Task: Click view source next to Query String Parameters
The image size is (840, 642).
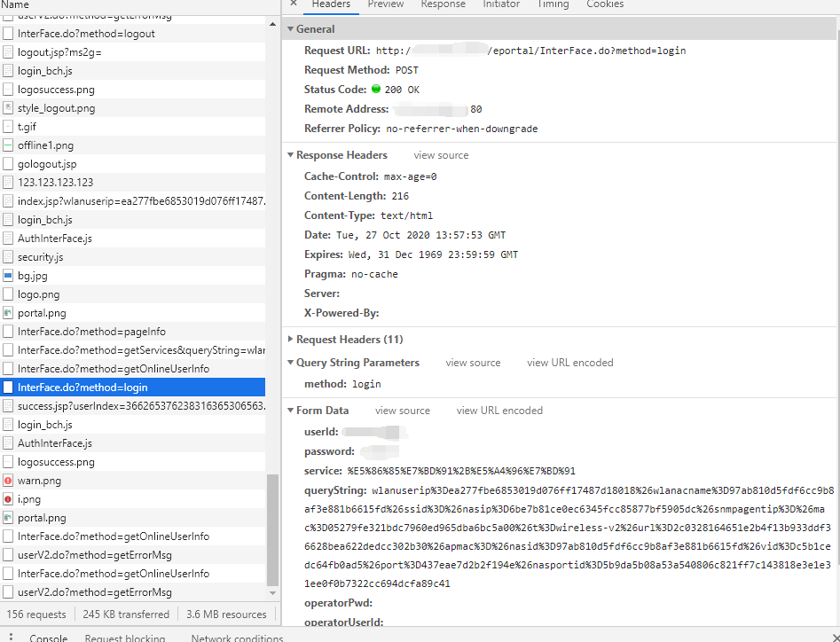Action: 473,363
